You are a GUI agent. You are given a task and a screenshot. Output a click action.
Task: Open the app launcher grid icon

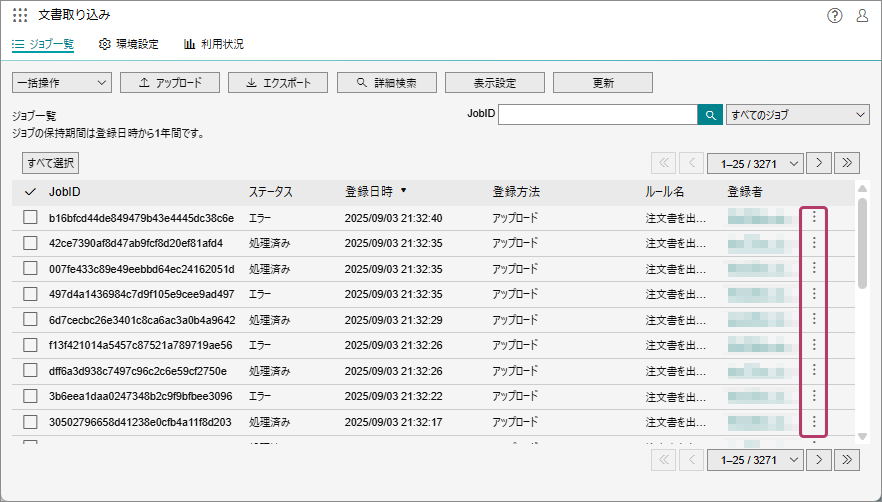(20, 15)
